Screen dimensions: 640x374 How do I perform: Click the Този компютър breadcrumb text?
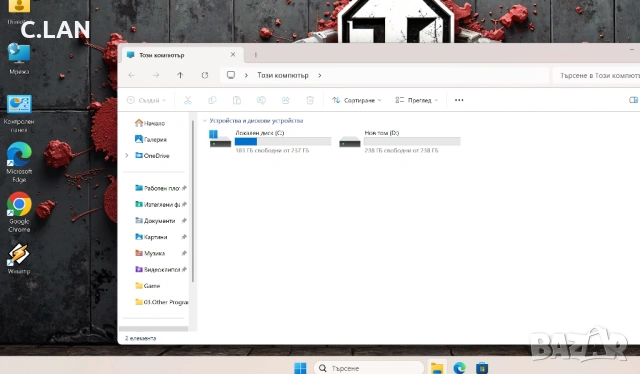pos(283,75)
